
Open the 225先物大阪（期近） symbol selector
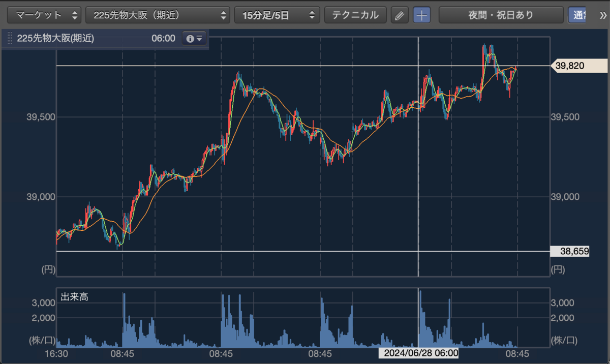158,15
